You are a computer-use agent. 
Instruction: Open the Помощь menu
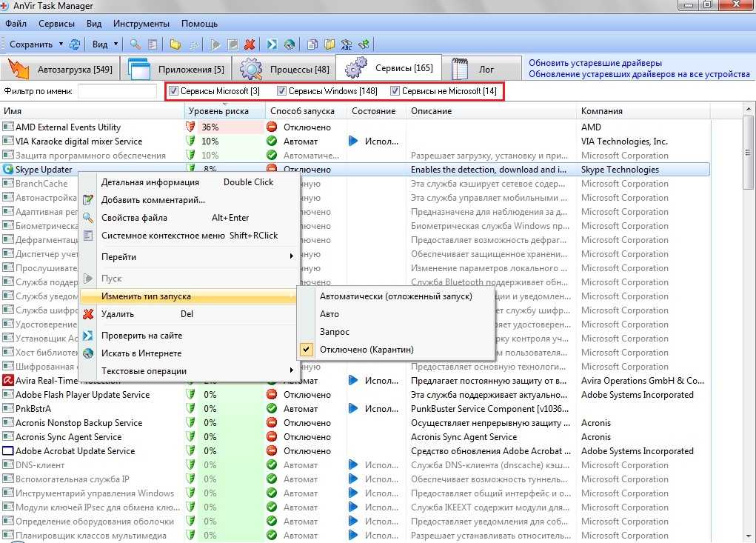click(200, 23)
